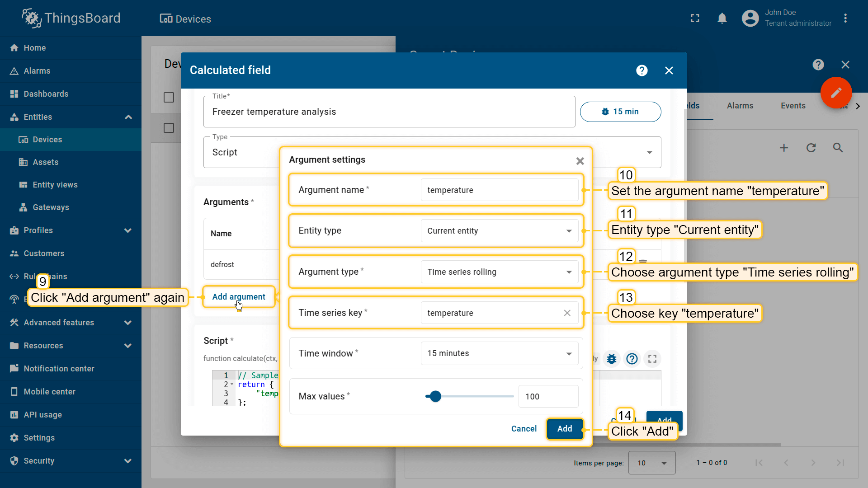The height and width of the screenshot is (488, 868).
Task: Open the Time window dropdown
Action: (499, 353)
